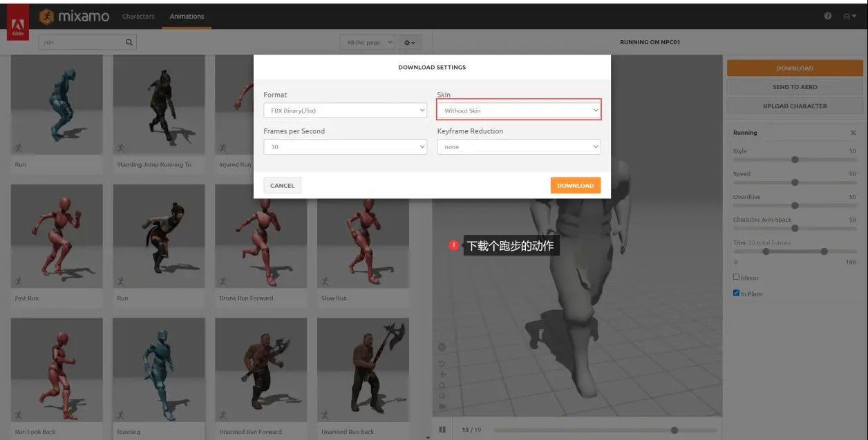Click the RUNNING ON NPC01 title
This screenshot has width=868, height=440.
[650, 42]
